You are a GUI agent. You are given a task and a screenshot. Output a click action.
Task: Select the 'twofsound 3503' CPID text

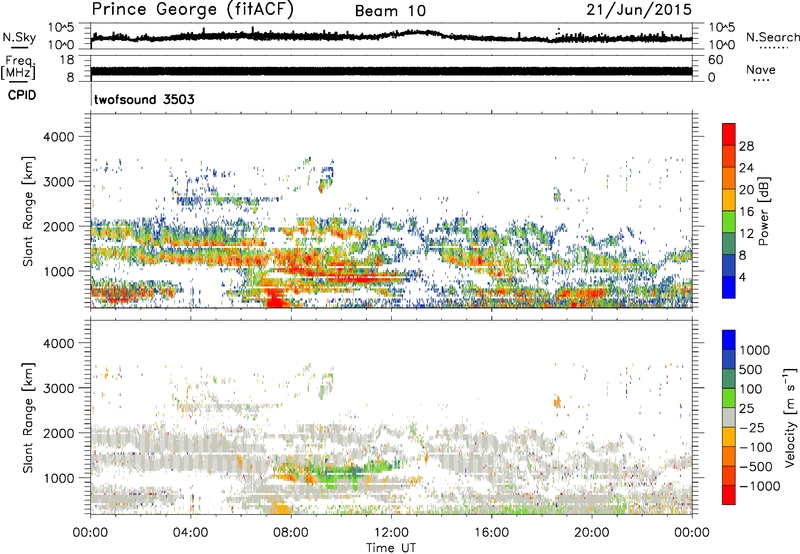tap(144, 99)
